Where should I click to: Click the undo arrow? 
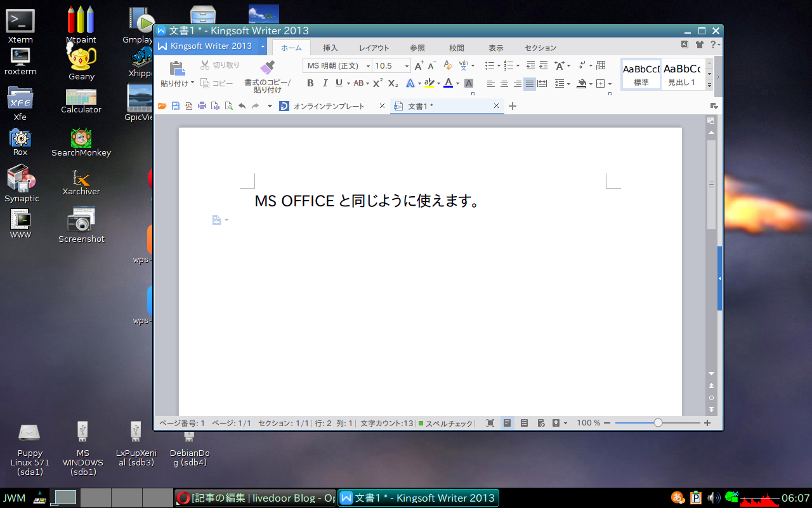(x=242, y=106)
